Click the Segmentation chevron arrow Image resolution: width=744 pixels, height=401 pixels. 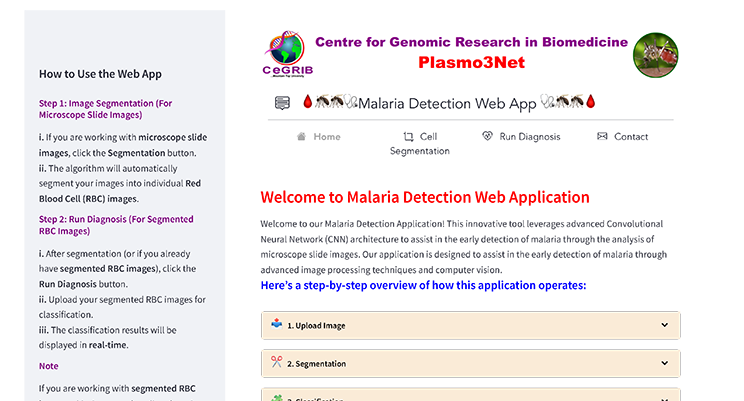coord(665,364)
